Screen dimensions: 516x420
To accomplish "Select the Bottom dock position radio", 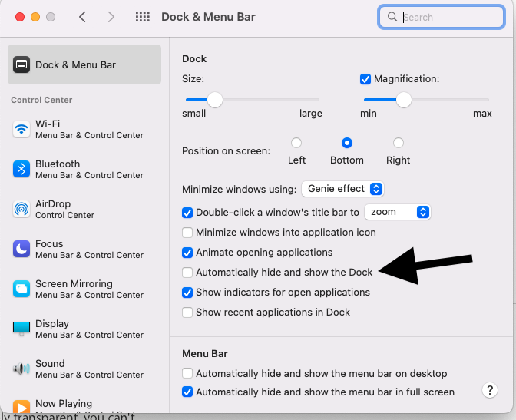I will 347,143.
